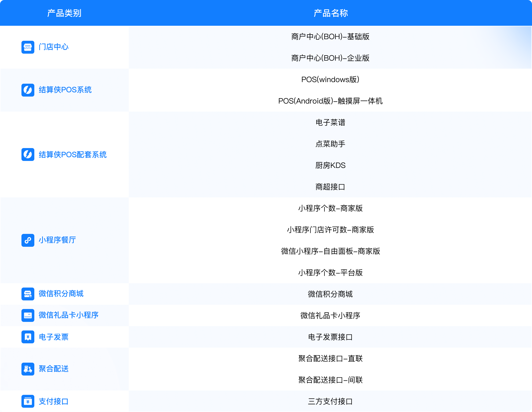Open the 电子发票 category label
The height and width of the screenshot is (412, 532).
coord(54,337)
